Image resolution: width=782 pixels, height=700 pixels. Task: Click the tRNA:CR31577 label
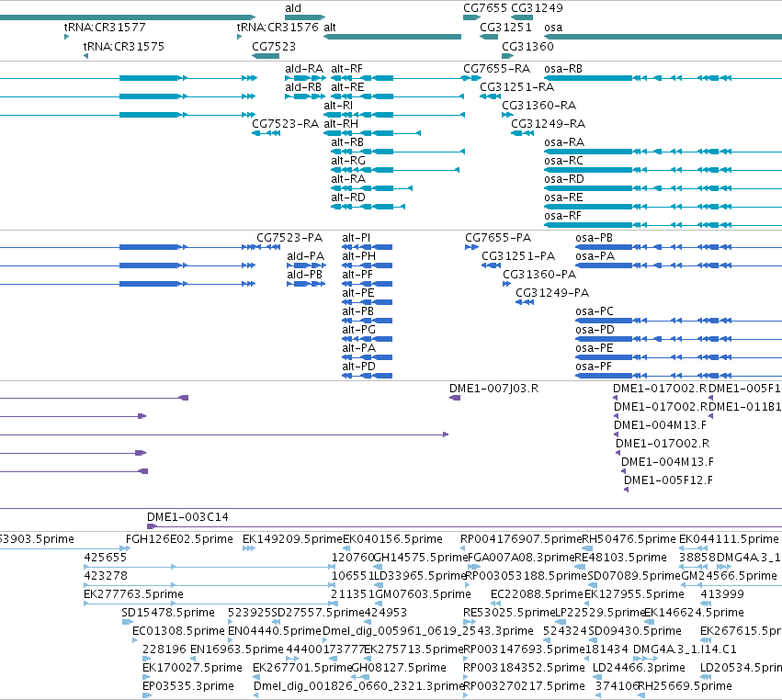point(105,27)
